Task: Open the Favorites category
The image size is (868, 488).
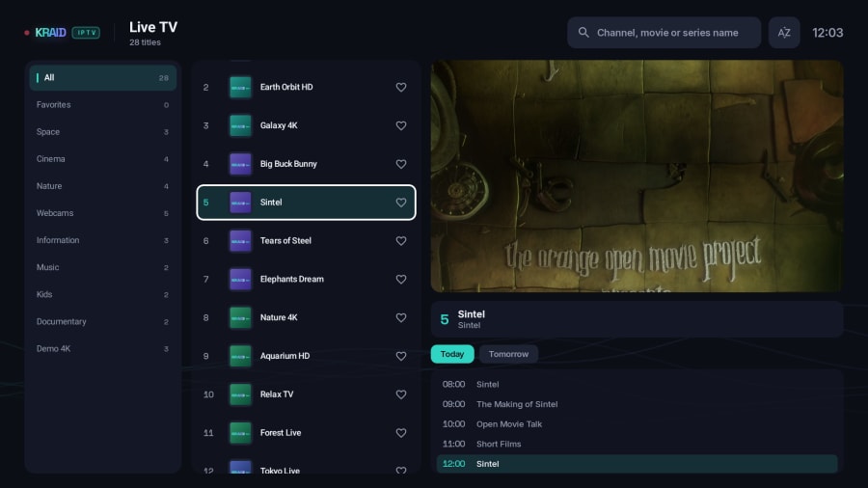Action: pyautogui.click(x=103, y=104)
